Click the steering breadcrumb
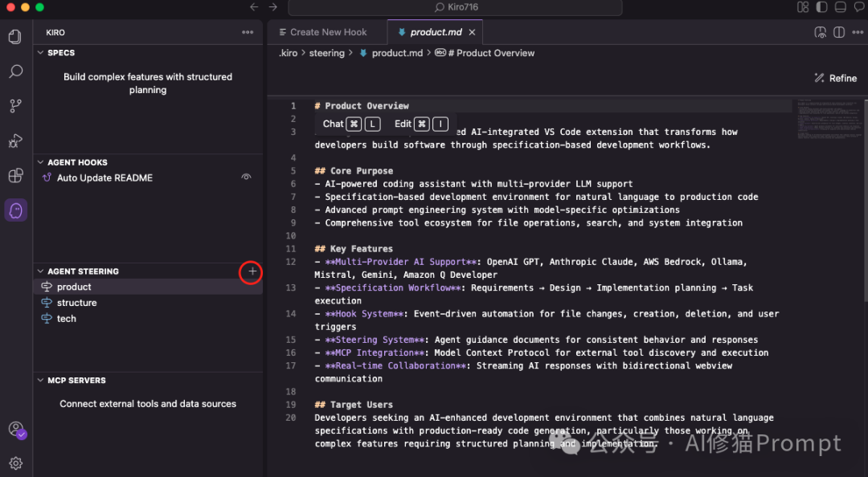Viewport: 868px width, 477px height. click(x=326, y=53)
